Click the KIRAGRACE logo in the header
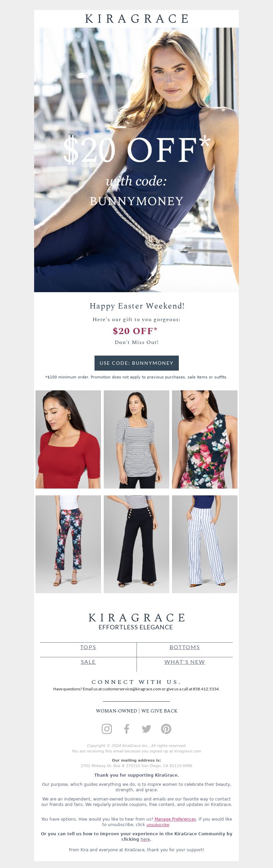 point(136,19)
